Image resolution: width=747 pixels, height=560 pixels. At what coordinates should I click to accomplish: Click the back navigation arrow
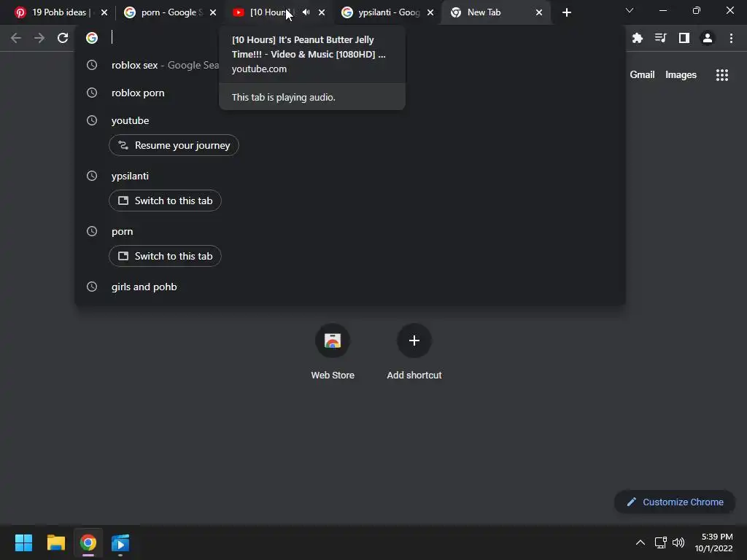pyautogui.click(x=16, y=38)
